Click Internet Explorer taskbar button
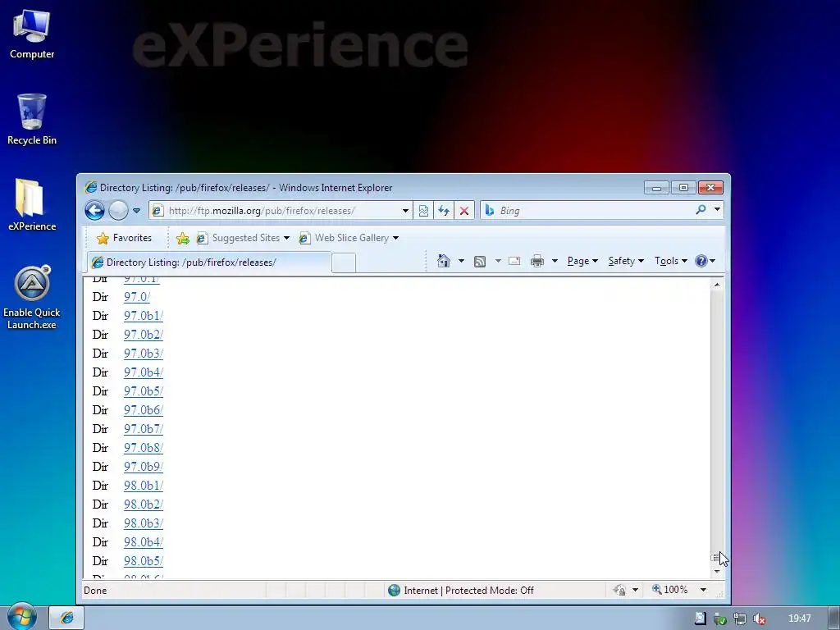The height and width of the screenshot is (630, 840). 67,618
